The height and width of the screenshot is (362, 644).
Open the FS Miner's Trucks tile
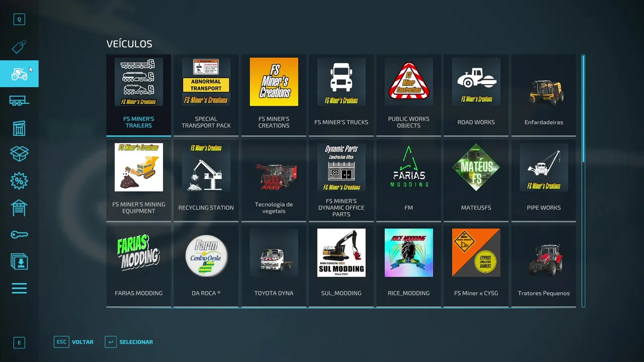click(x=341, y=95)
